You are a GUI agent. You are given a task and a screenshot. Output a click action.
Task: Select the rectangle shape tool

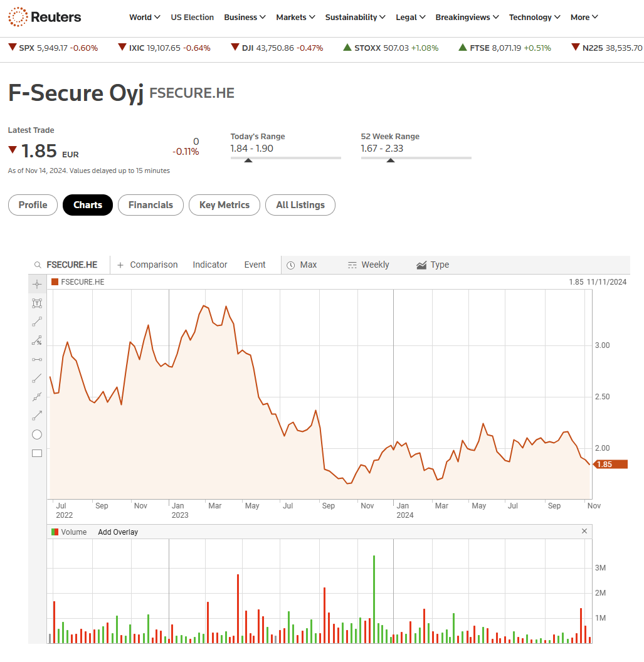[x=37, y=453]
